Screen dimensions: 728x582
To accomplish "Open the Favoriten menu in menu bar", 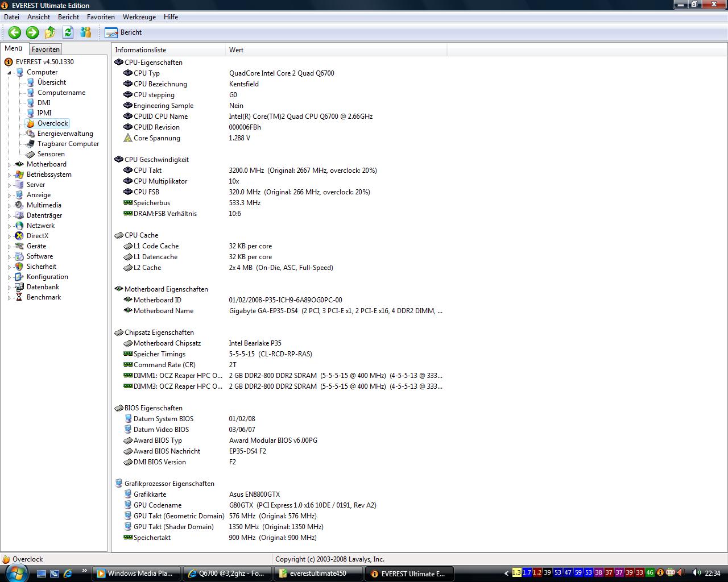I will click(101, 17).
